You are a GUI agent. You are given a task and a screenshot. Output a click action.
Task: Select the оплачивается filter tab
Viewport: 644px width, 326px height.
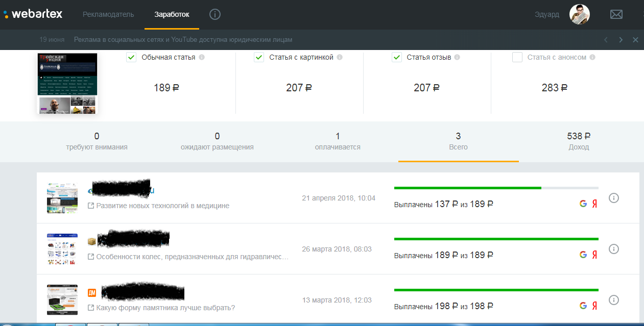338,141
